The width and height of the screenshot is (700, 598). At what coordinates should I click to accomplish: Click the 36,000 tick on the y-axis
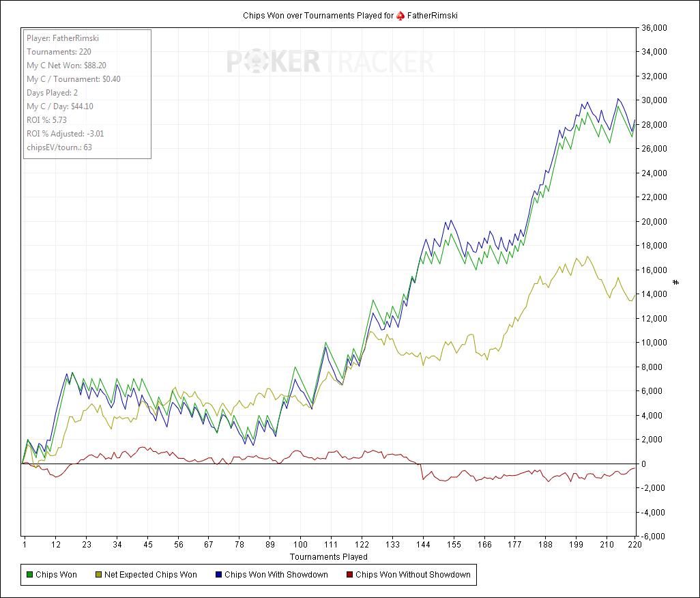(656, 28)
